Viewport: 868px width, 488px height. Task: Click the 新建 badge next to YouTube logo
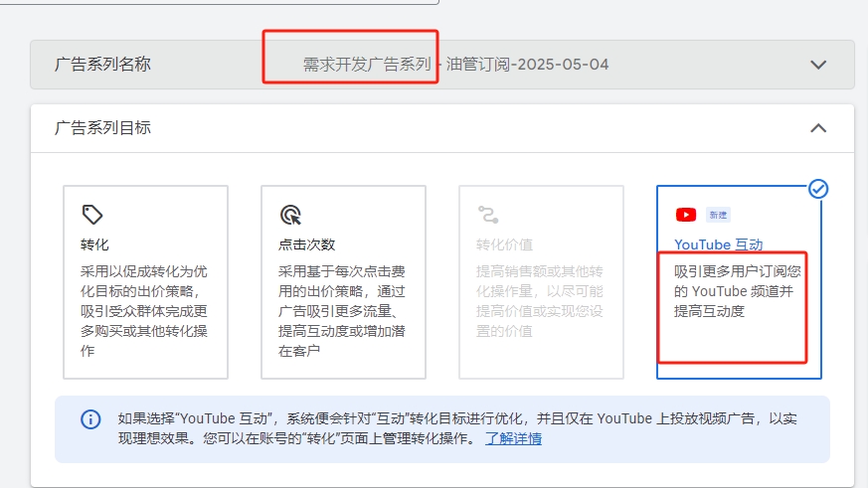pos(718,215)
